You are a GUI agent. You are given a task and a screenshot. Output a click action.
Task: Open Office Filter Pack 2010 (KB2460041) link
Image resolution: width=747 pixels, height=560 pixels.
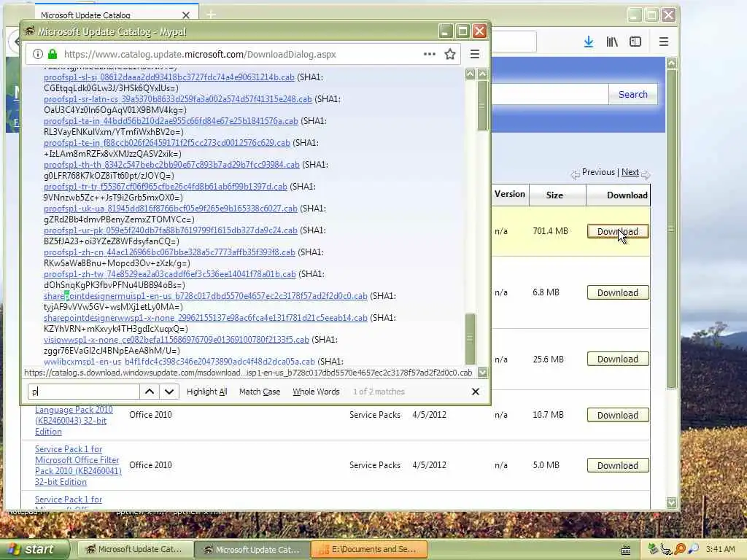coord(78,465)
